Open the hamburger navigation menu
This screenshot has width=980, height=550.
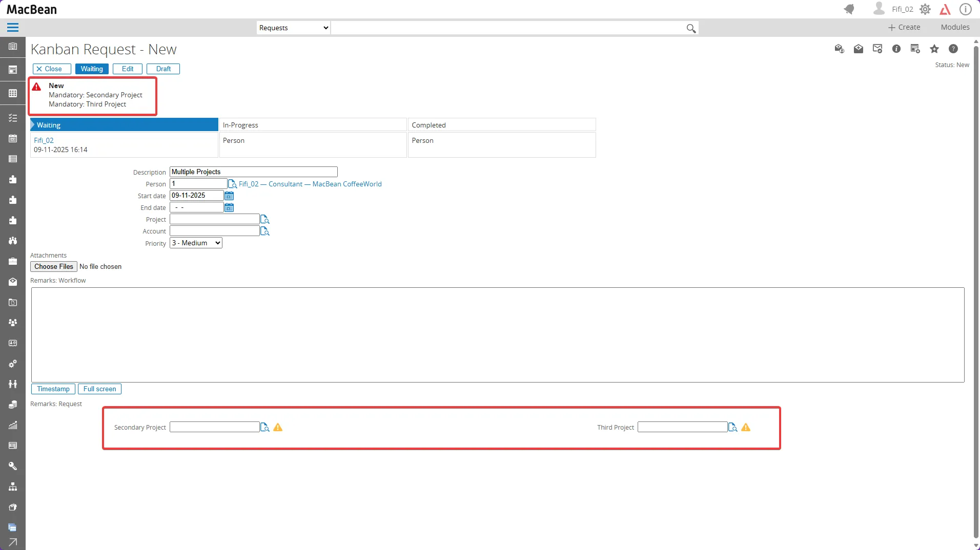(x=13, y=28)
